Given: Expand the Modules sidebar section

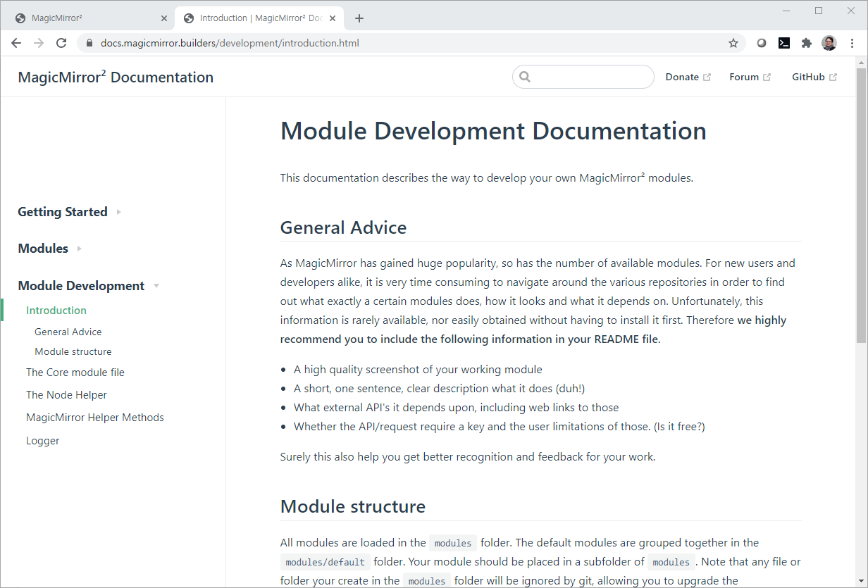Looking at the screenshot, I should pyautogui.click(x=49, y=248).
